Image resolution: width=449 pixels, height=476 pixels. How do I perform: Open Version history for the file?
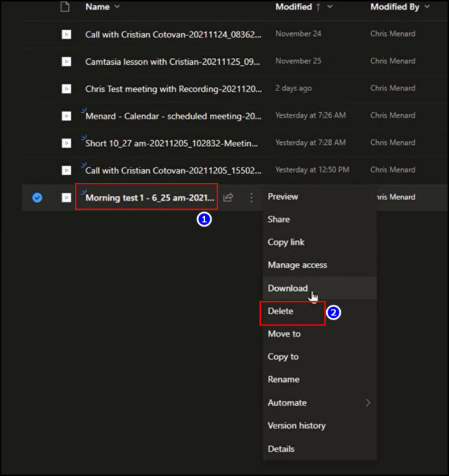[296, 425]
